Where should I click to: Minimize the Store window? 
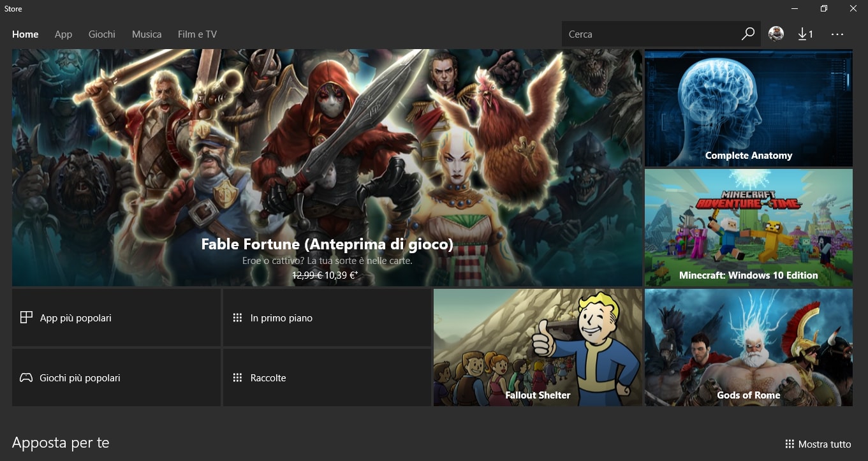(795, 8)
